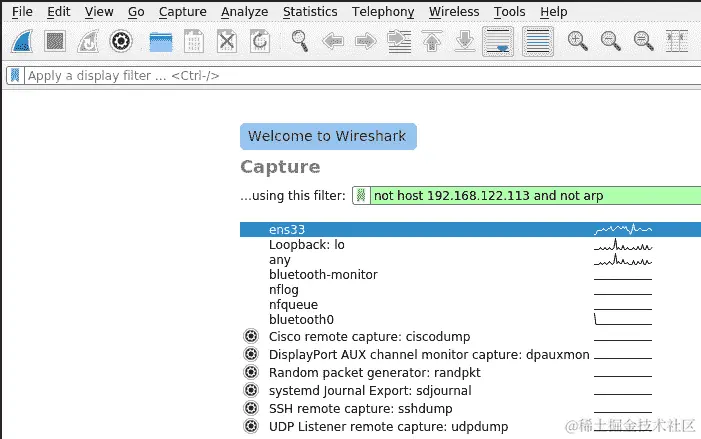Open the Statistics menu

(310, 12)
